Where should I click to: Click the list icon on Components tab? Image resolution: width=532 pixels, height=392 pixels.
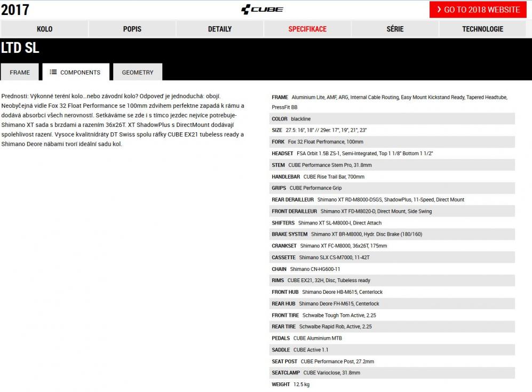(x=53, y=72)
